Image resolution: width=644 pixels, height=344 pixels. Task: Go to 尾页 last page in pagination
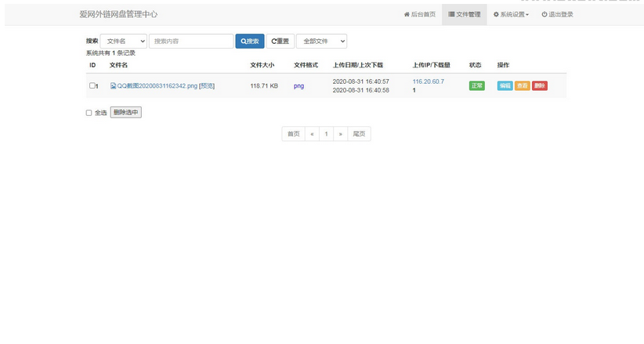[x=359, y=134]
